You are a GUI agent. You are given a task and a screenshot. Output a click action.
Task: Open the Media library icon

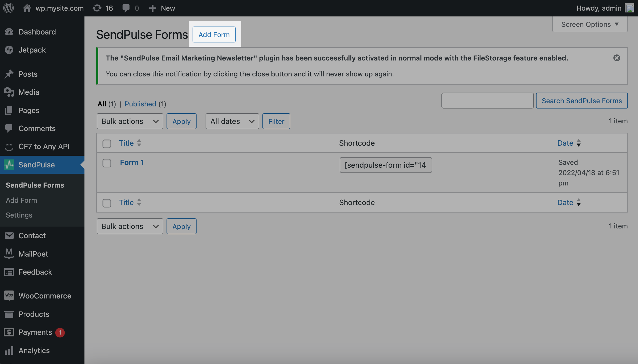pos(9,92)
